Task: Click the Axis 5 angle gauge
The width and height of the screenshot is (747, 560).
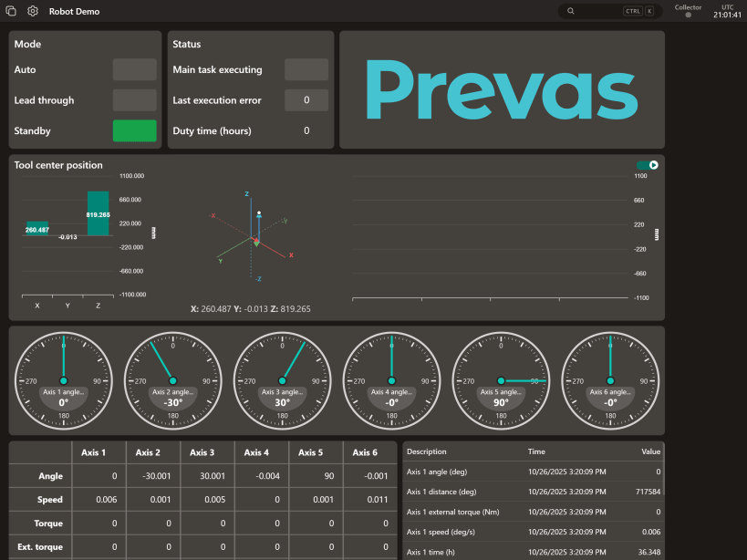Action: coord(501,380)
